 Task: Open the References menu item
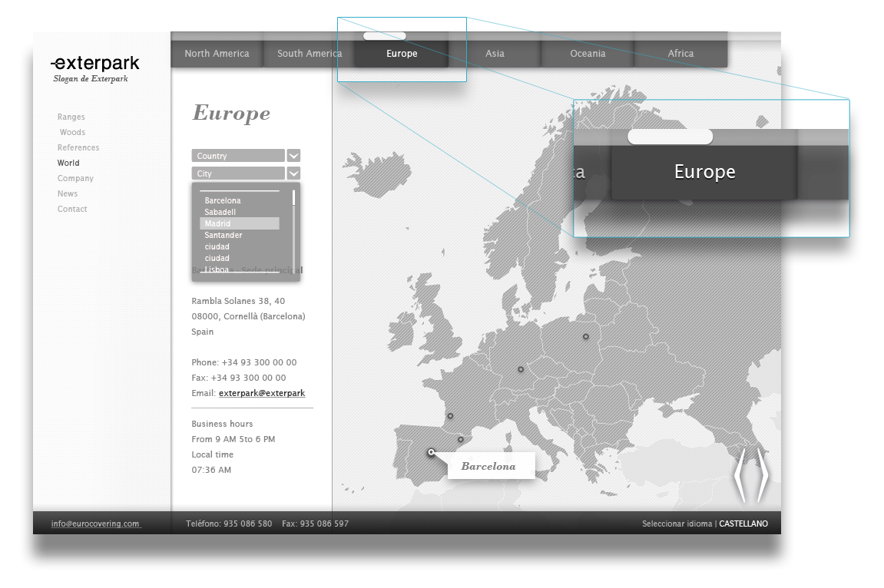point(78,147)
